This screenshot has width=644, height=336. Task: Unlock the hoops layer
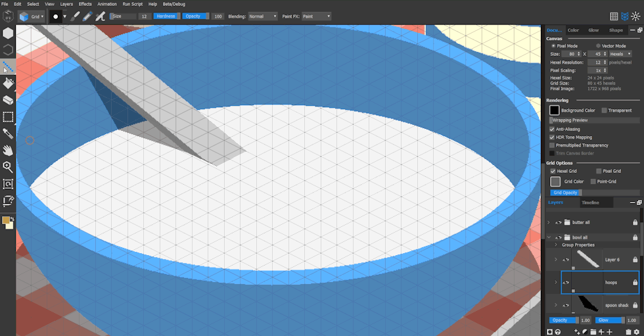click(635, 282)
